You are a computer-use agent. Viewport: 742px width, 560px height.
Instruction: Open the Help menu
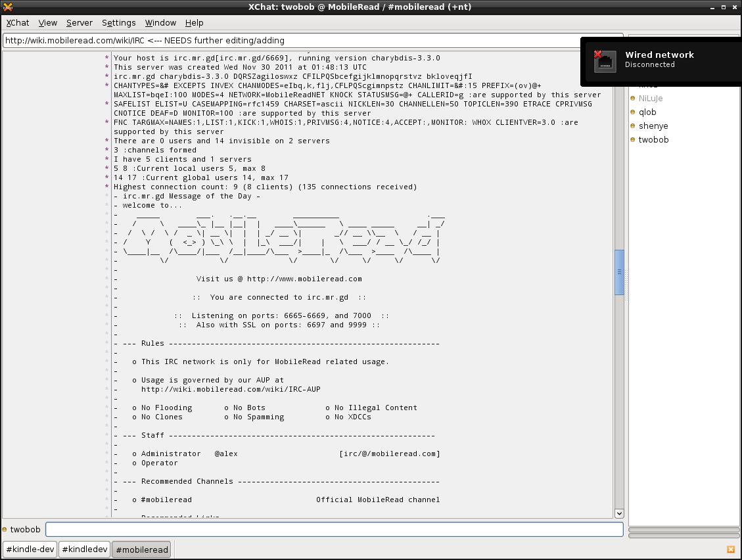194,23
